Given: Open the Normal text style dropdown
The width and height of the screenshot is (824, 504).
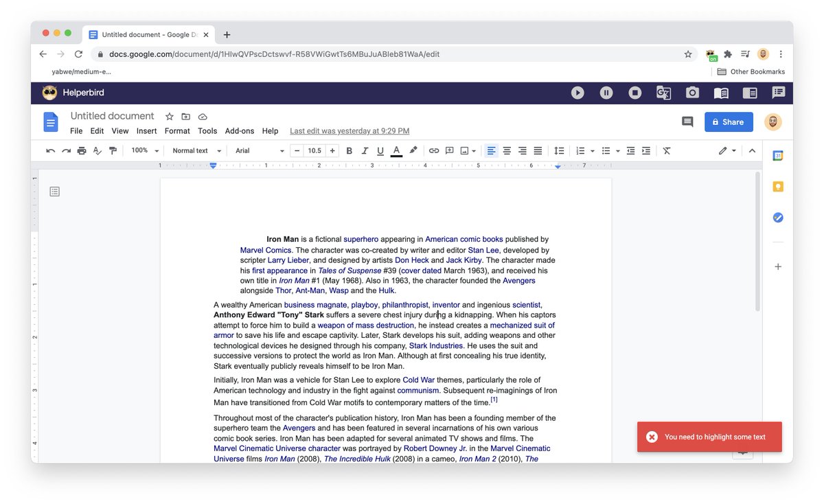Looking at the screenshot, I should pos(196,150).
